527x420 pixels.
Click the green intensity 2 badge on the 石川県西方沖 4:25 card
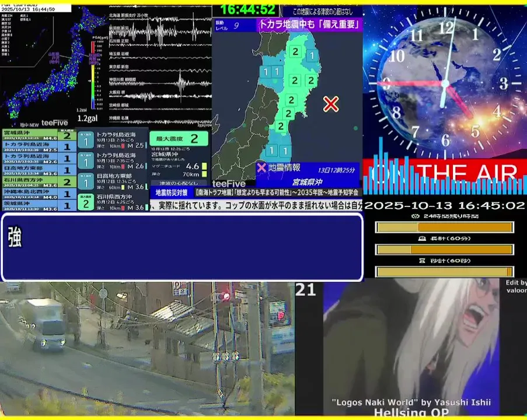(x=86, y=202)
